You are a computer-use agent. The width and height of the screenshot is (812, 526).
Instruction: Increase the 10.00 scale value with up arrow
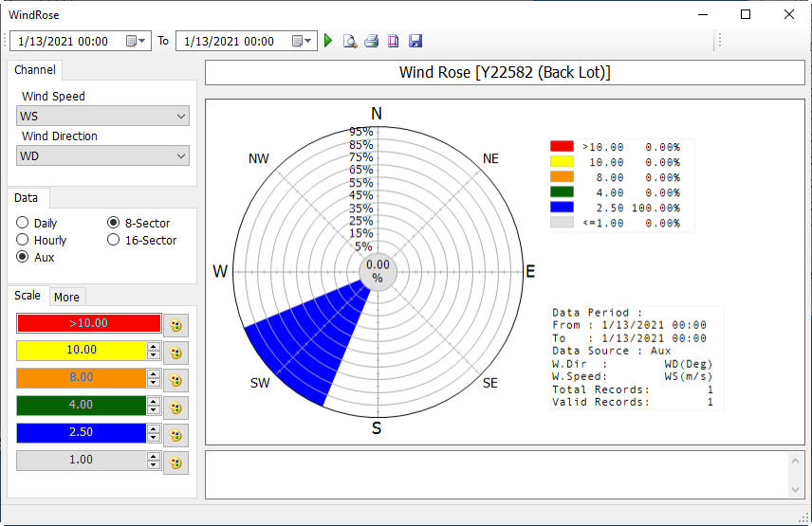pyautogui.click(x=154, y=346)
